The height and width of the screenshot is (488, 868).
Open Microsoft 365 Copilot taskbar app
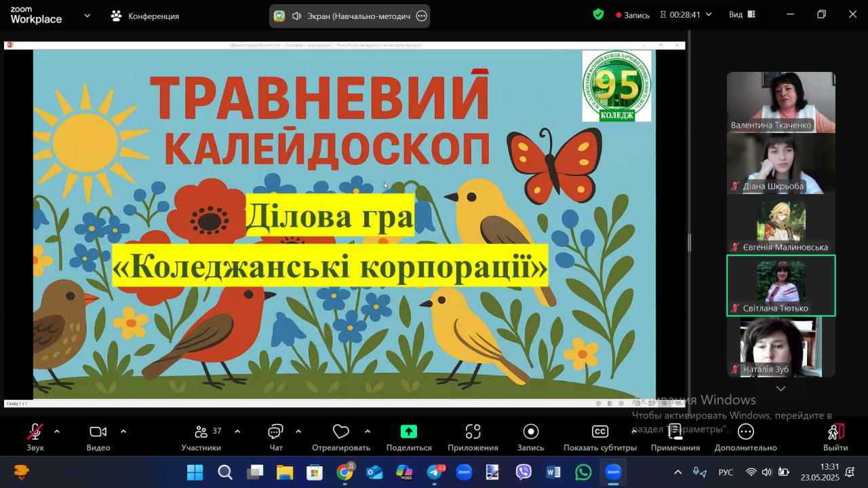(x=405, y=472)
